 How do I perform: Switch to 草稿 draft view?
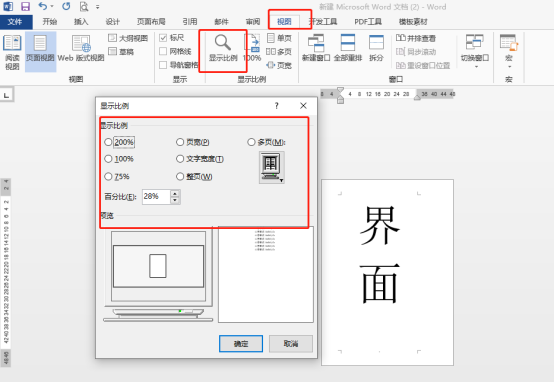(x=121, y=52)
